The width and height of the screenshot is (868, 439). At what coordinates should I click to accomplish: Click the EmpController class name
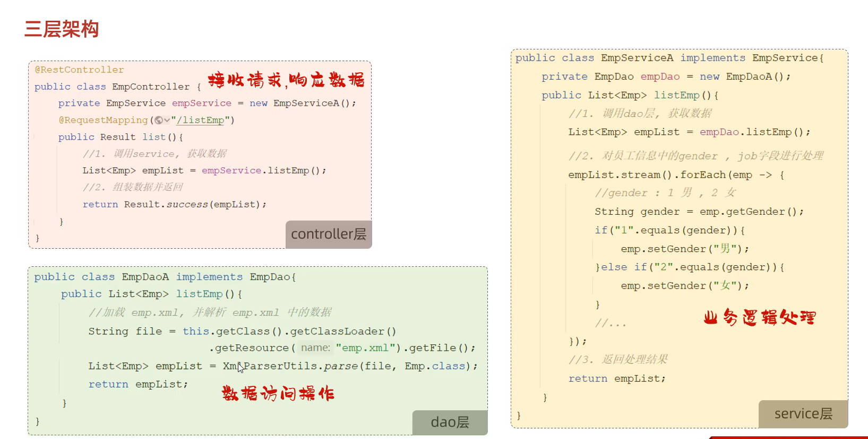coord(151,87)
